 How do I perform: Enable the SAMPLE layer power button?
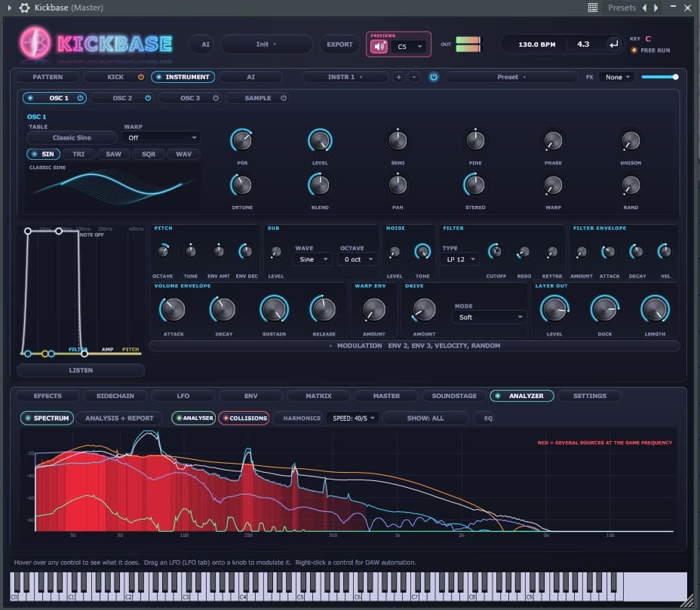pos(284,98)
